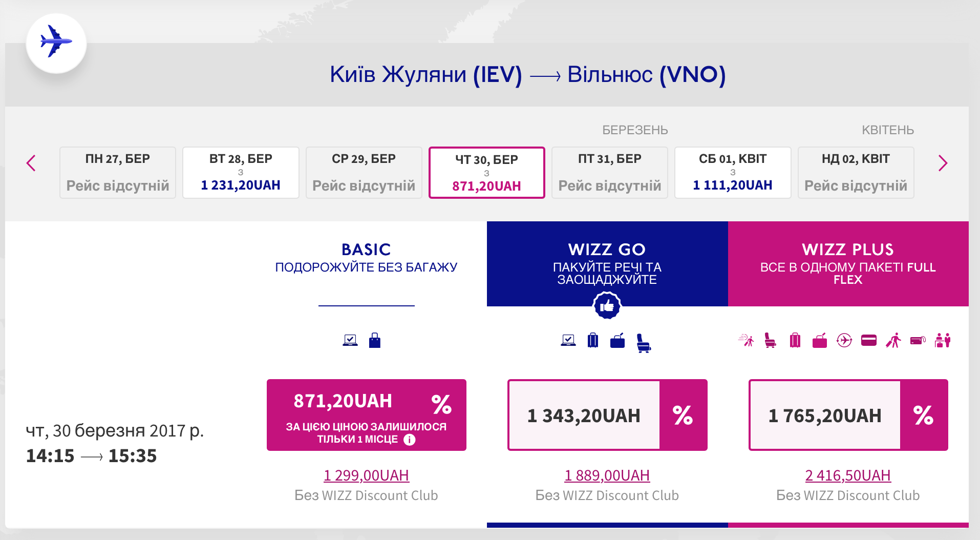This screenshot has height=540, width=980.
Task: Click WIZZ PLUS airport check-in desk icon
Action: point(943,340)
